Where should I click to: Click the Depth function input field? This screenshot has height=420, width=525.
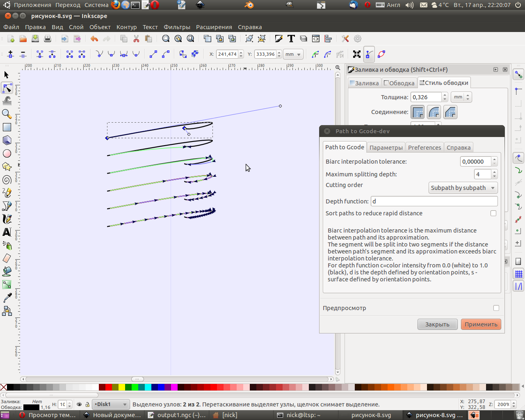tap(434, 201)
